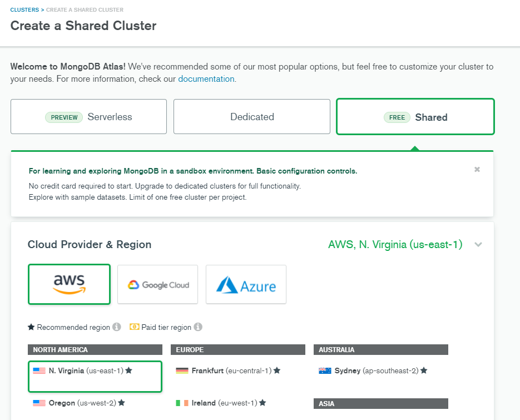Click the German flag beside Frankfurt

(x=182, y=370)
